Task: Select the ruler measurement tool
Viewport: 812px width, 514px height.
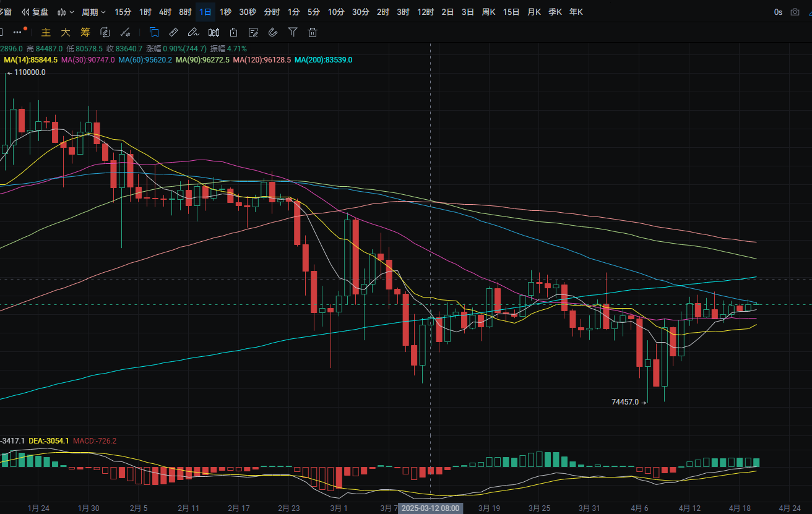Action: [x=174, y=33]
